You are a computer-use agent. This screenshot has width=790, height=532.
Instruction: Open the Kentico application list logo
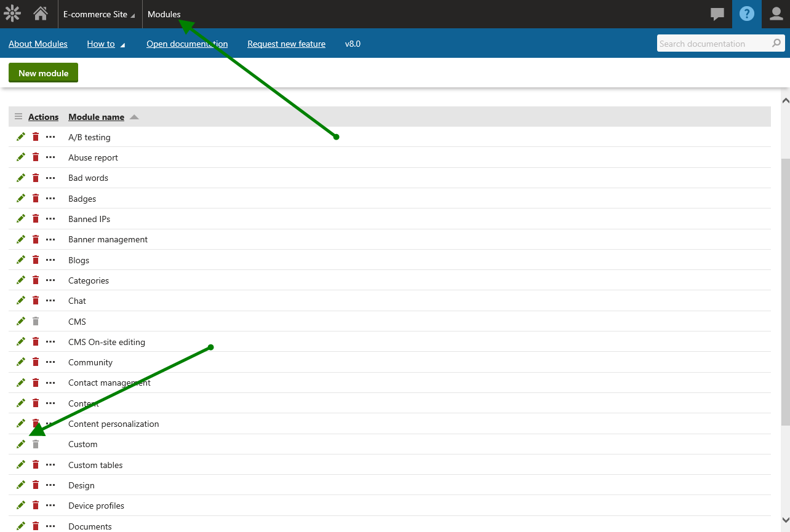point(12,14)
